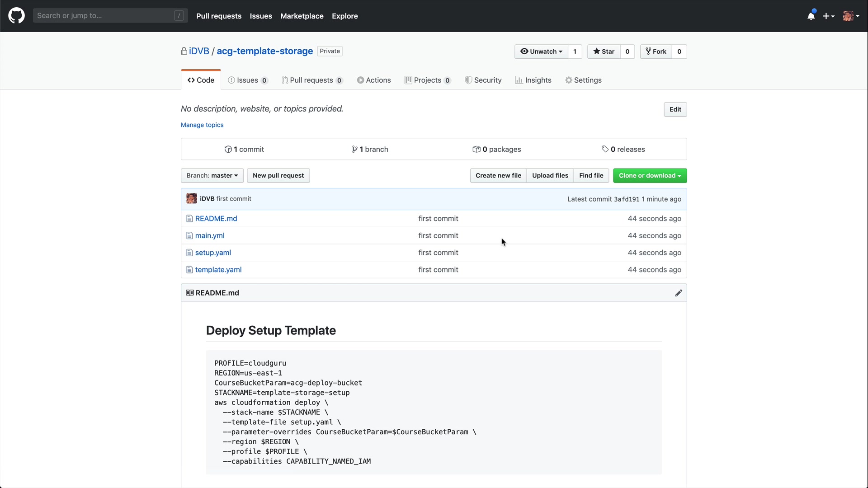Open the template.yaml file
This screenshot has width=868, height=488.
click(x=218, y=270)
